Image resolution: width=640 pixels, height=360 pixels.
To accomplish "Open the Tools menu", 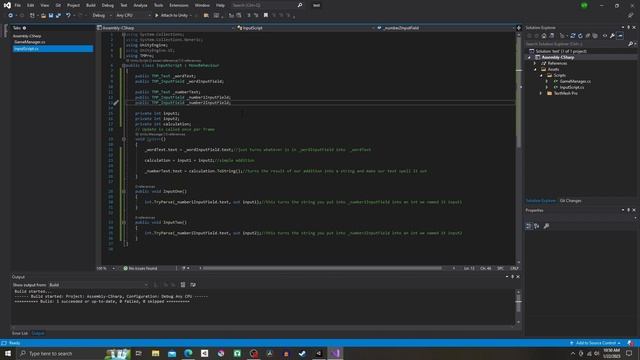I will tap(158, 5).
